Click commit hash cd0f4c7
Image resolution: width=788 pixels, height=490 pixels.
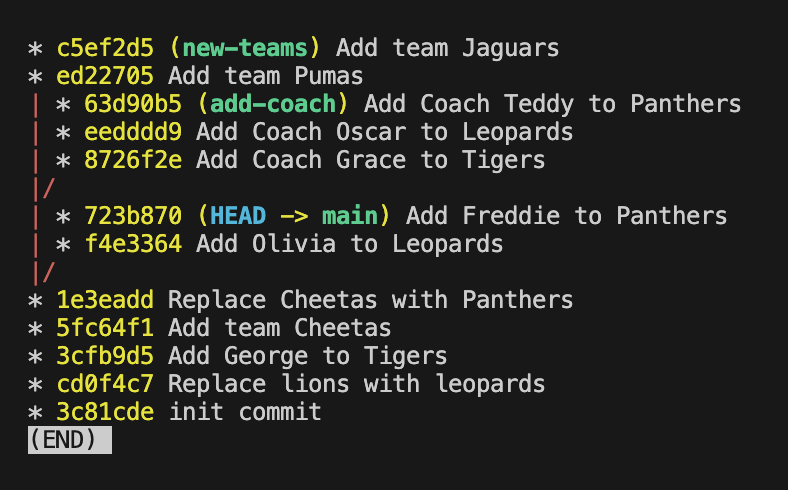(x=105, y=384)
